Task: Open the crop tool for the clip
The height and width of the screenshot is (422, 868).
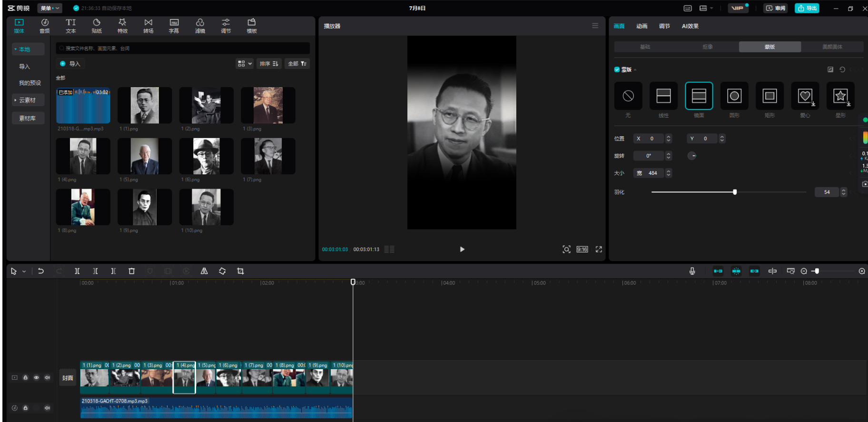Action: pos(240,271)
